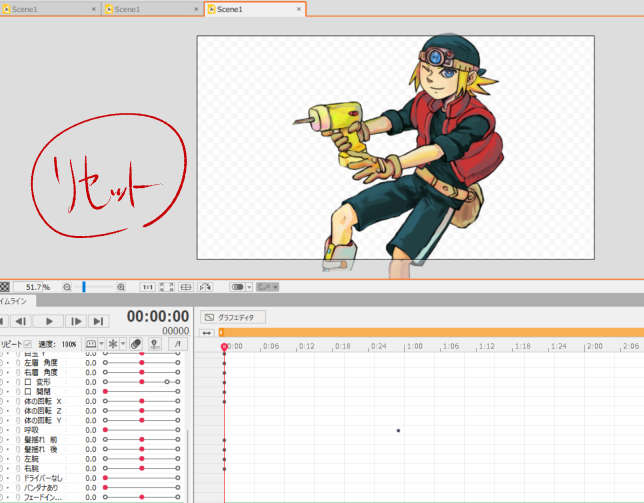Click the timeline fit-width arrows icon

click(207, 333)
